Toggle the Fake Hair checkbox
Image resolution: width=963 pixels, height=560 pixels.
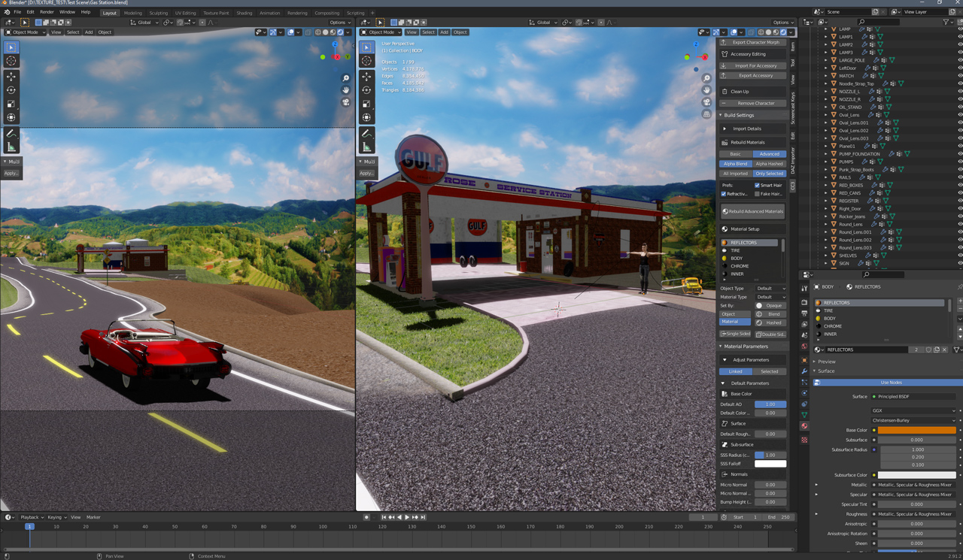[x=757, y=194]
